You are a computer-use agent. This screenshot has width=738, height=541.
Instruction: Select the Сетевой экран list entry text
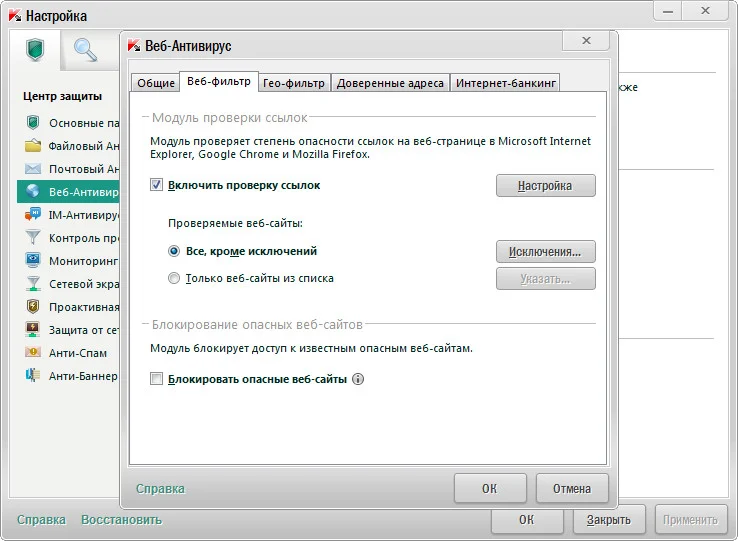pyautogui.click(x=84, y=284)
